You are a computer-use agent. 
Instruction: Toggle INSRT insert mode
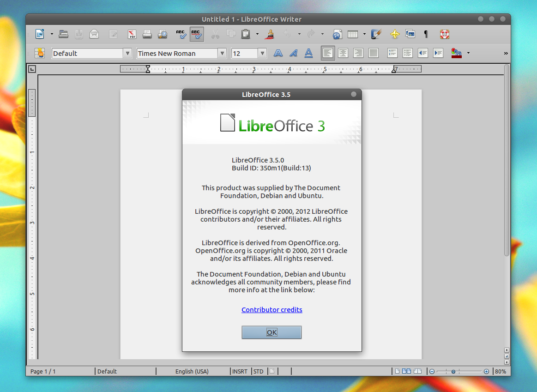[x=240, y=371]
